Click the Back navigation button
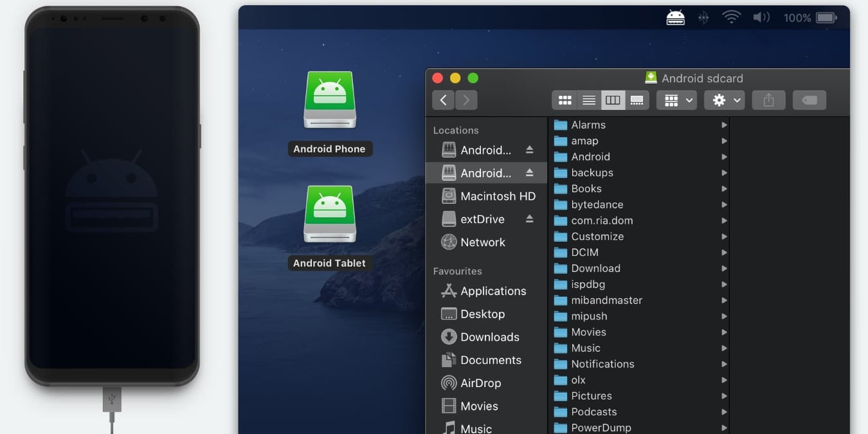Viewport: 868px width, 434px height. [443, 100]
